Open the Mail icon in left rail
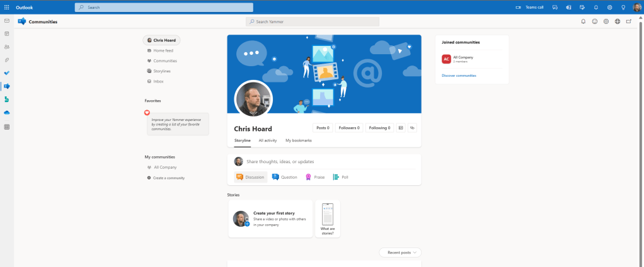 [7, 21]
